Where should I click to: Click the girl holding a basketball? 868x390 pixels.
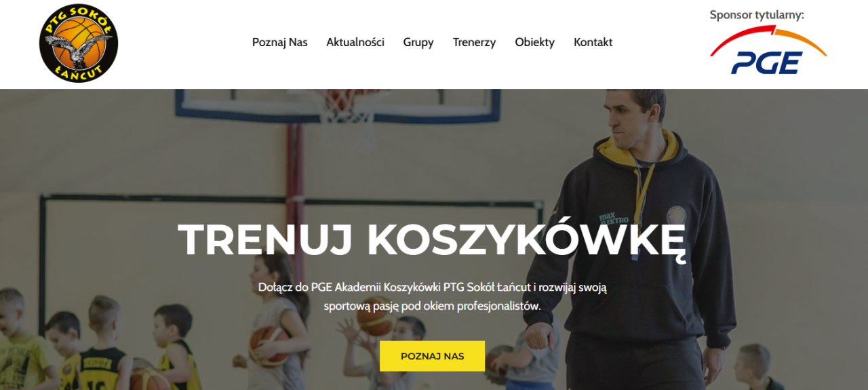(x=277, y=324)
